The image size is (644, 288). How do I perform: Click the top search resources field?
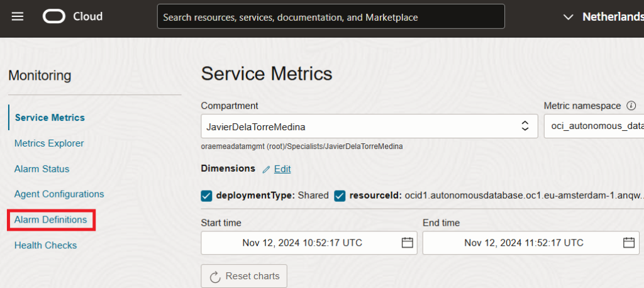click(x=331, y=17)
